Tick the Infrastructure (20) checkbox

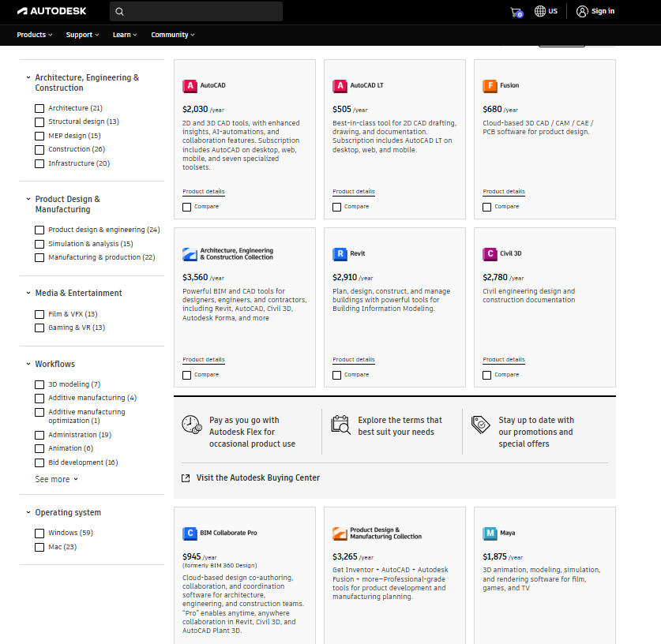pos(39,163)
